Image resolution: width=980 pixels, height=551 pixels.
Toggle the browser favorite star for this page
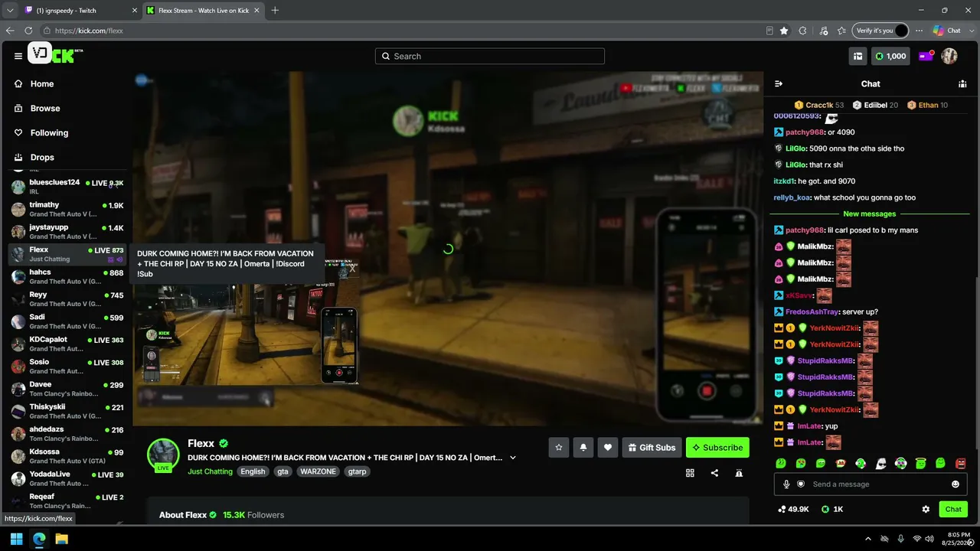784,31
